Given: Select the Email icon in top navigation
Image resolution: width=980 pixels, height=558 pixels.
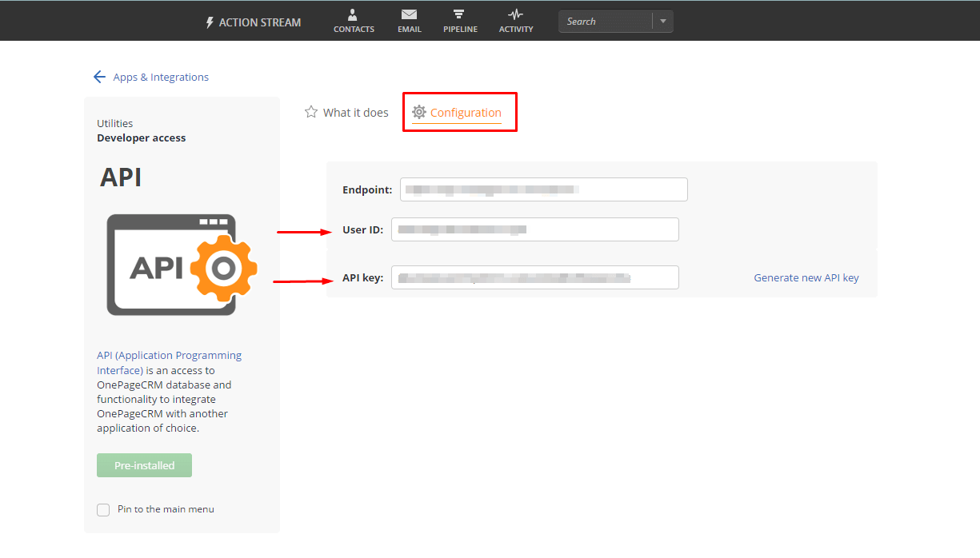Looking at the screenshot, I should tap(409, 14).
